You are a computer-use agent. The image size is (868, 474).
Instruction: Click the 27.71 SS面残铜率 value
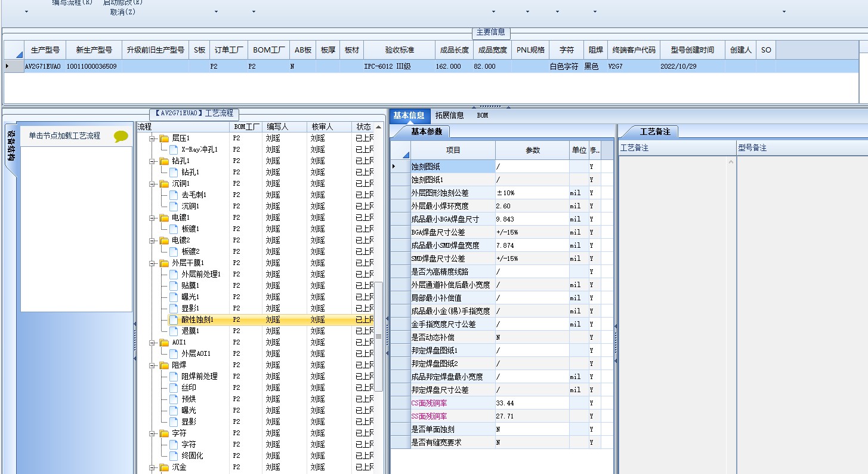532,416
